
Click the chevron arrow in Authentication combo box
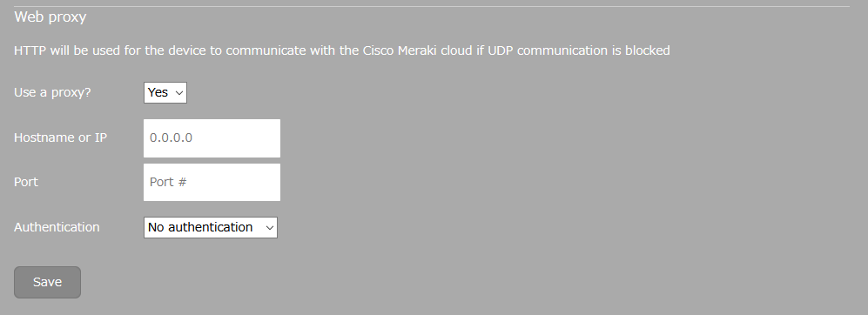click(x=270, y=227)
